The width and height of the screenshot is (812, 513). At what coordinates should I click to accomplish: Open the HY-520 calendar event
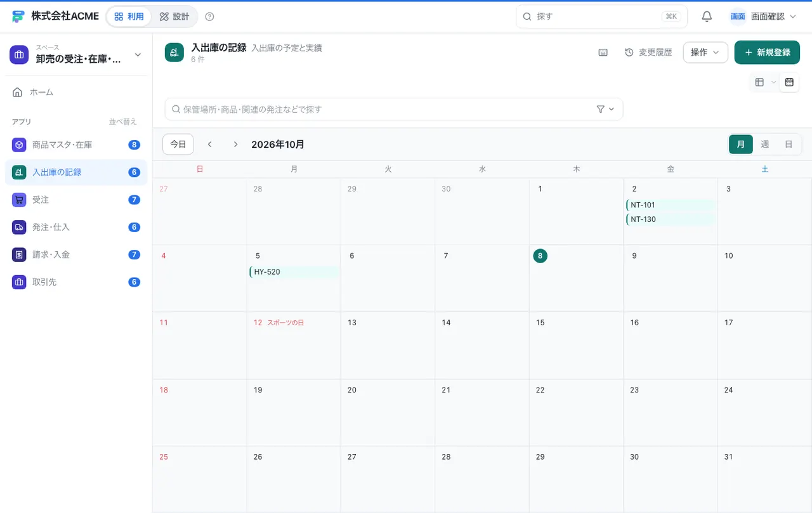[294, 272]
